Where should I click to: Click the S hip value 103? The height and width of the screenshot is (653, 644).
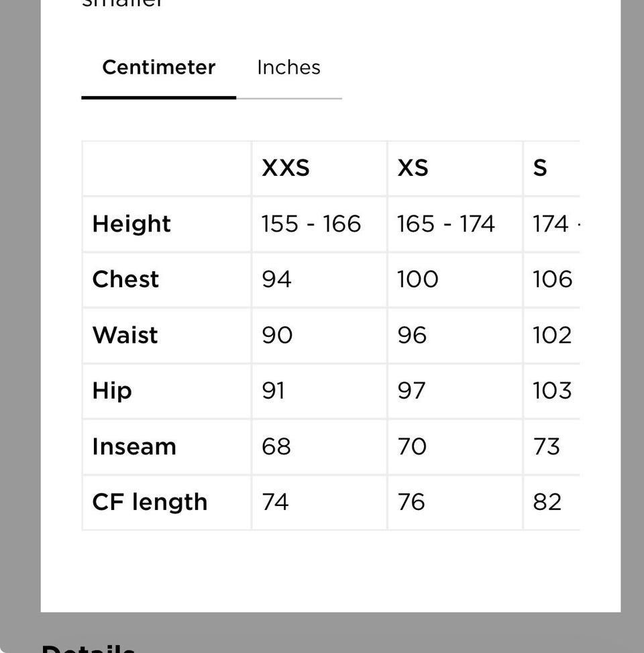552,391
